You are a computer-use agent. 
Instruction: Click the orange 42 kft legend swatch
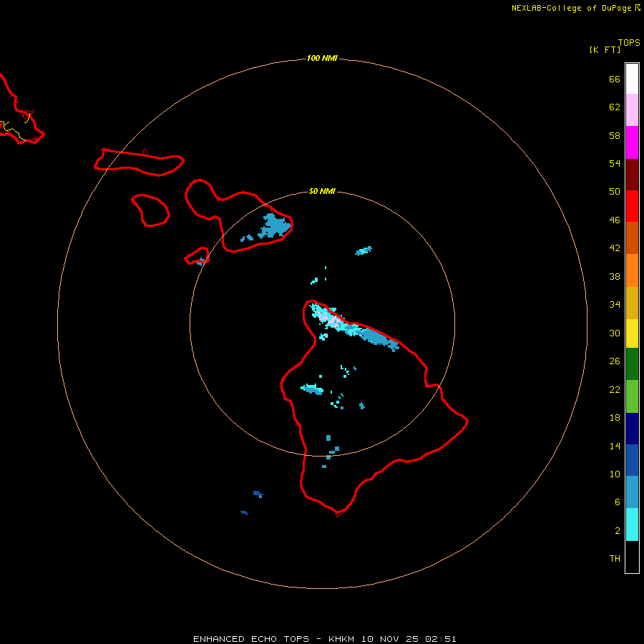[x=632, y=270]
